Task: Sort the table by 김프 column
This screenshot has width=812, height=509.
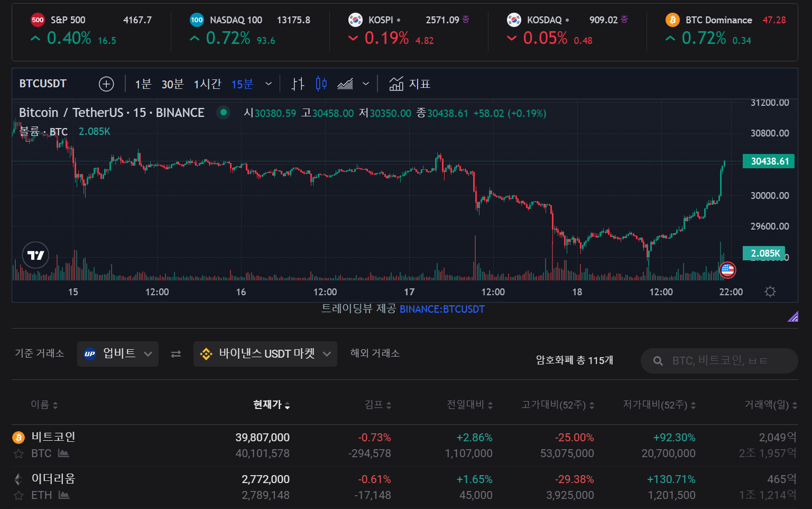Action: click(x=378, y=405)
